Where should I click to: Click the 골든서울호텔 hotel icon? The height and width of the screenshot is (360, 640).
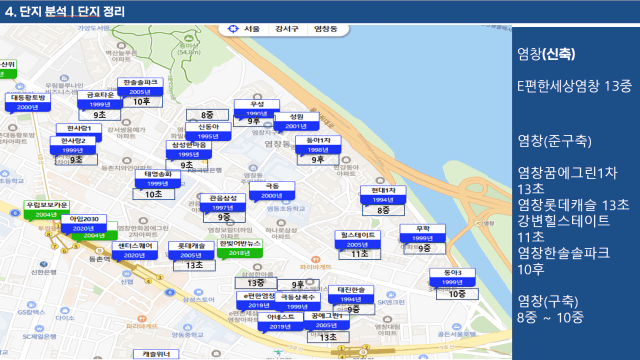pos(457,327)
